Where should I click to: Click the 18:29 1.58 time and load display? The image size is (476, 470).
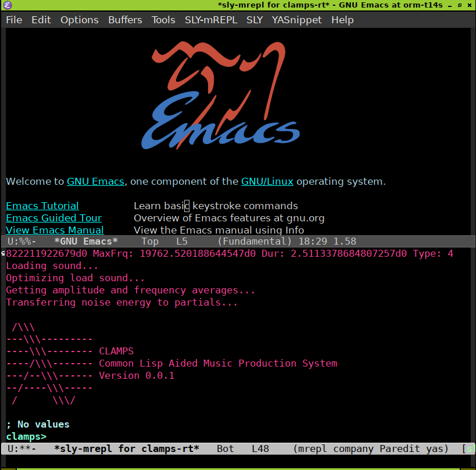327,242
